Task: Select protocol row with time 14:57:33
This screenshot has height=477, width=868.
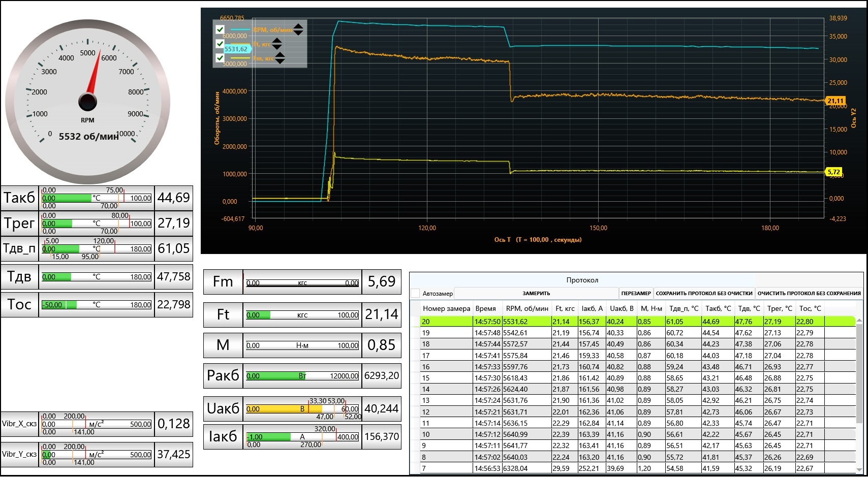Action: coord(638,367)
